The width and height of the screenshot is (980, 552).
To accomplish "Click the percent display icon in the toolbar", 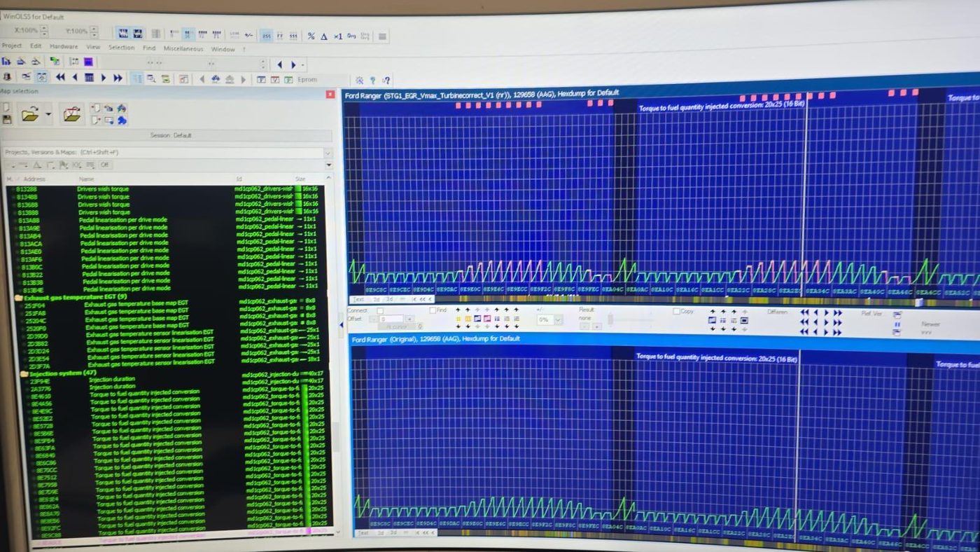I will (311, 36).
